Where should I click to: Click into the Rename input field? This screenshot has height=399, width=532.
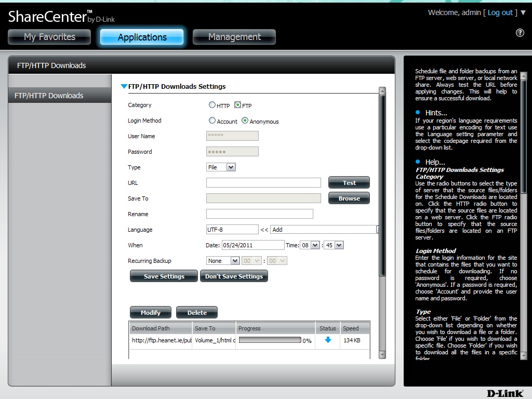[260, 214]
